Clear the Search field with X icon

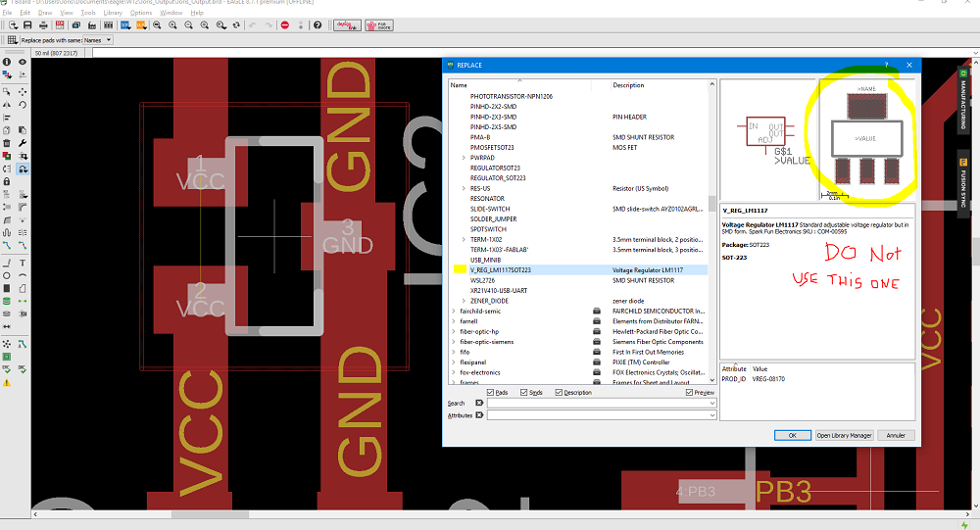tap(479, 403)
